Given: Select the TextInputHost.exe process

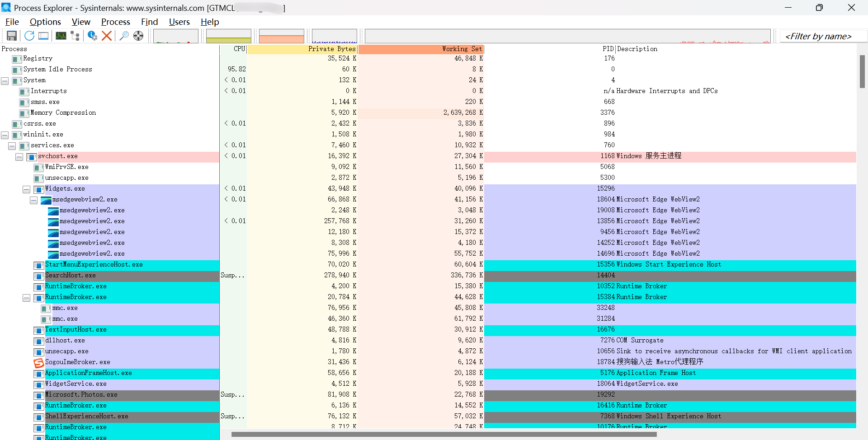Looking at the screenshot, I should (428, 329).
